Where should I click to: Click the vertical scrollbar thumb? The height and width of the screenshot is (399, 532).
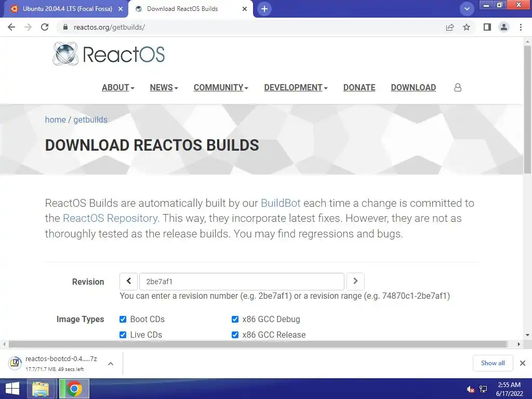point(527,109)
